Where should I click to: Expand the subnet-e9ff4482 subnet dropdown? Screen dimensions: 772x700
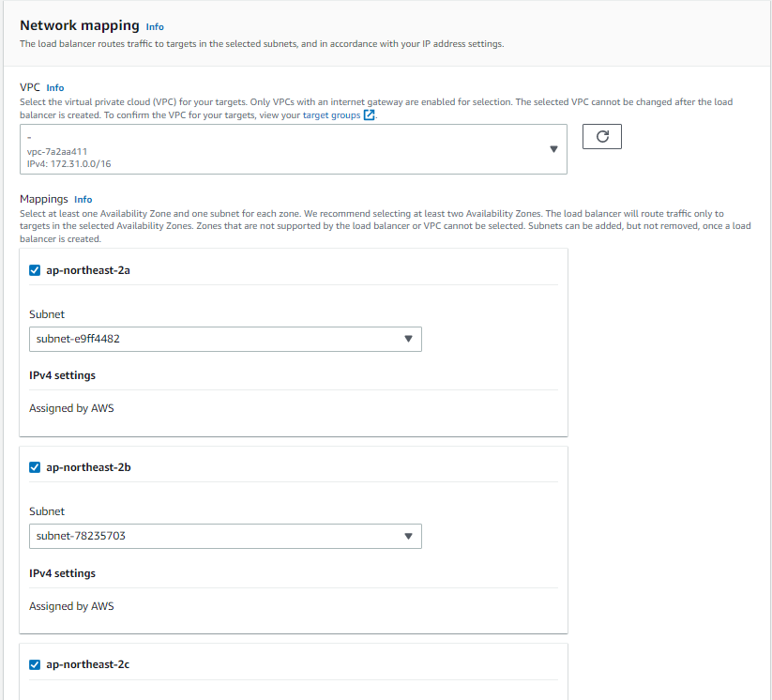coord(225,339)
